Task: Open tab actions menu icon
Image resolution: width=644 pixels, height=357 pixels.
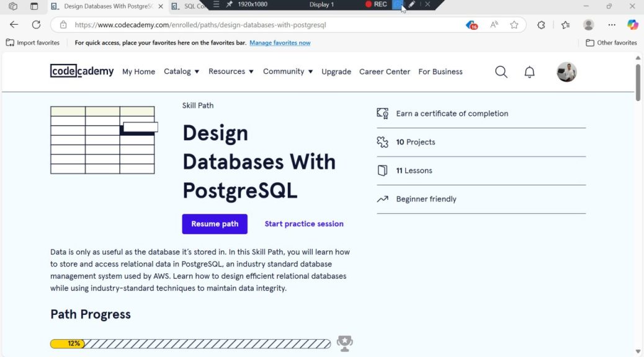Action: [34, 6]
